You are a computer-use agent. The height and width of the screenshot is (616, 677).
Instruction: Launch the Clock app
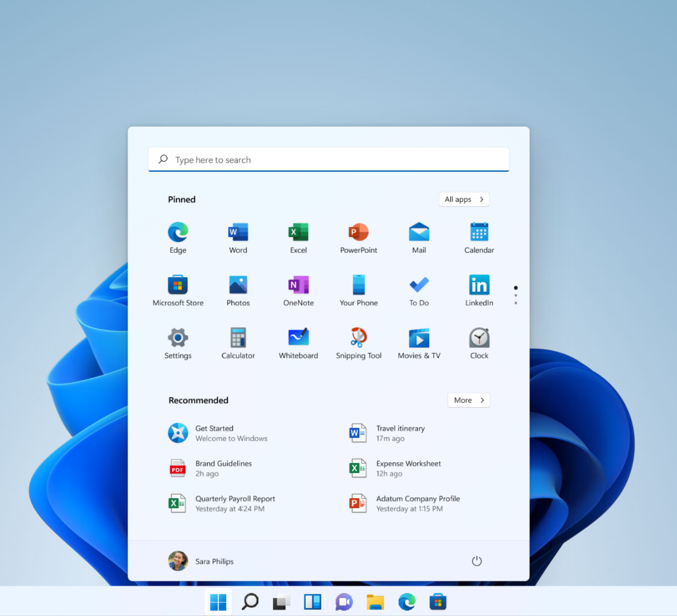click(479, 342)
